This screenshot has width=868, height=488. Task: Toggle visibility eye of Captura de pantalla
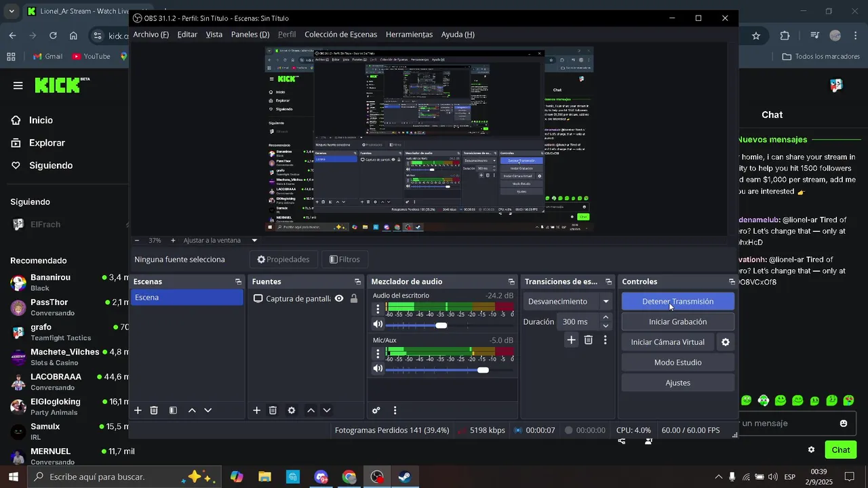tap(339, 298)
